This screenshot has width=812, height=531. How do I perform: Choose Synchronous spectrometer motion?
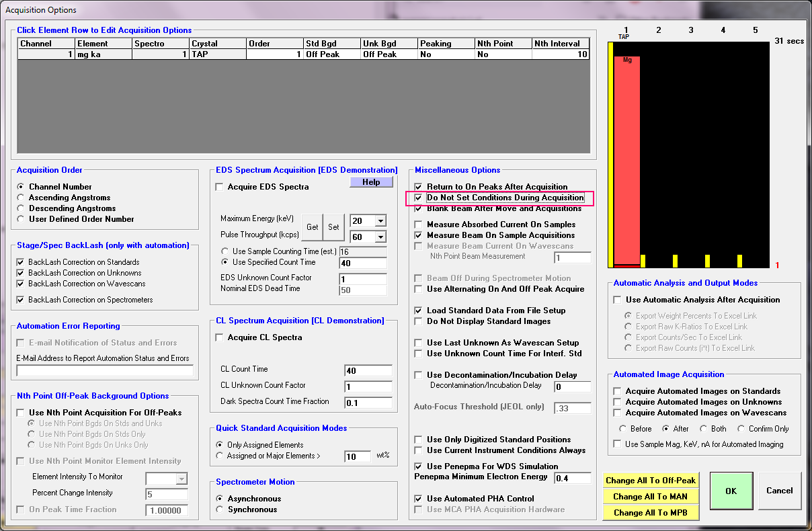pyautogui.click(x=220, y=509)
